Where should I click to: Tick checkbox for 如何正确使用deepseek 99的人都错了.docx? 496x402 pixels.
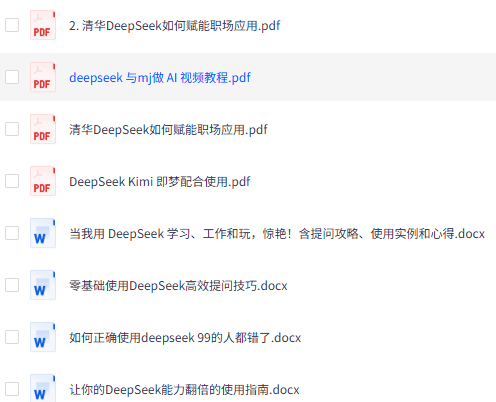(x=12, y=337)
